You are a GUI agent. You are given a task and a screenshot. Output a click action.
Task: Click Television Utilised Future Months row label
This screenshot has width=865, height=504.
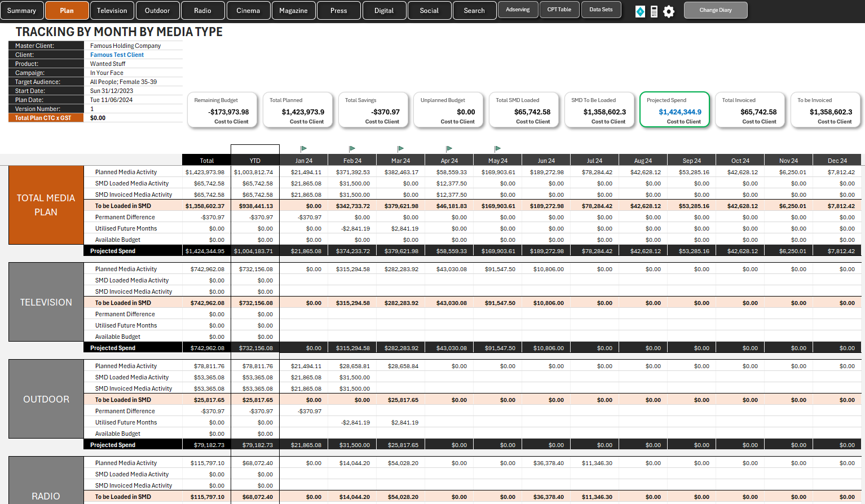click(126, 325)
